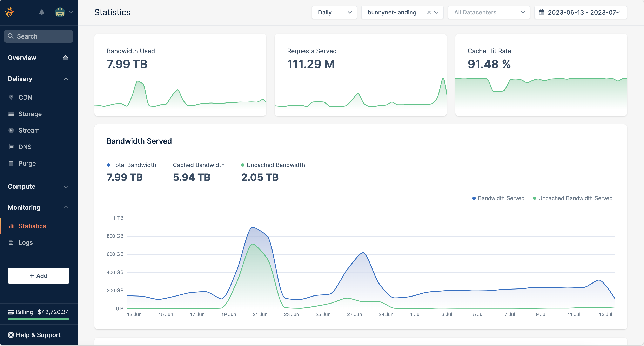Select the CDN section icon

11,97
